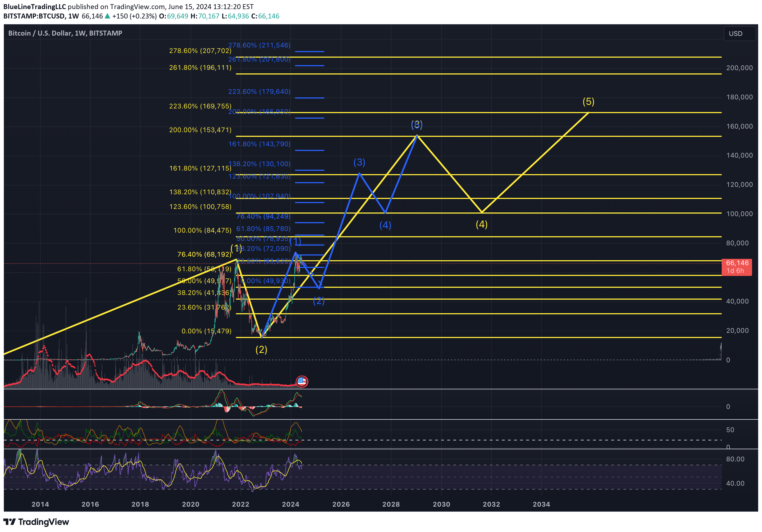Click the 20,000 price axis label
This screenshot has width=762, height=532.
(737, 331)
